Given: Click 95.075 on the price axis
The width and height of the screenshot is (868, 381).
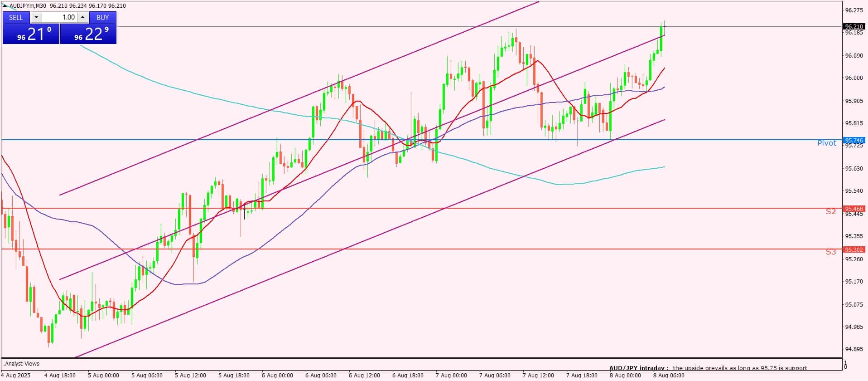Looking at the screenshot, I should [x=854, y=304].
